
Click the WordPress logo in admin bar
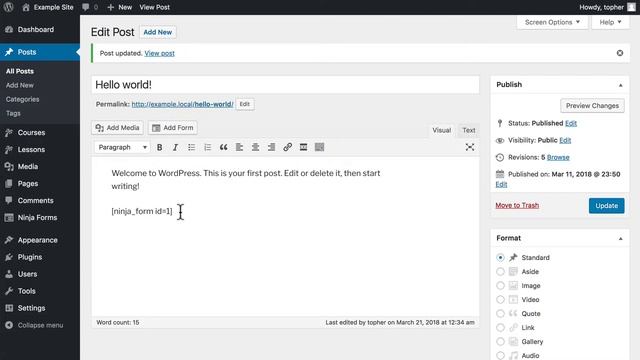(9, 7)
